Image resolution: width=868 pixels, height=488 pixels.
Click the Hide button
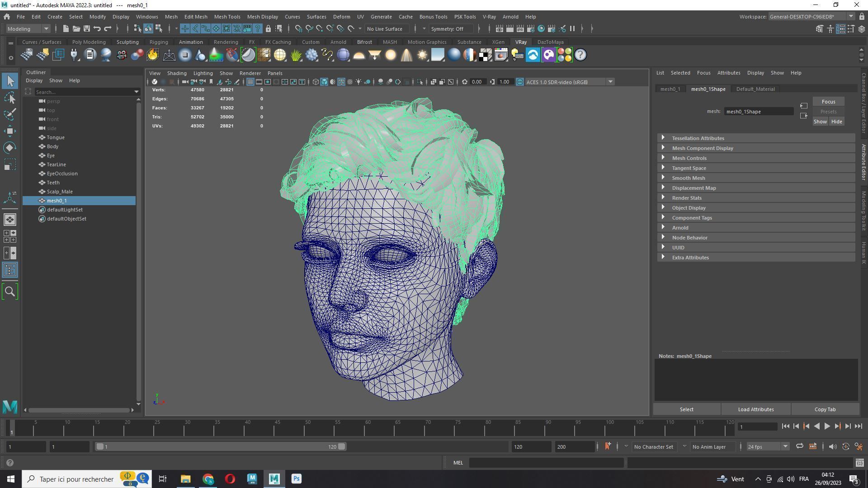(x=836, y=122)
